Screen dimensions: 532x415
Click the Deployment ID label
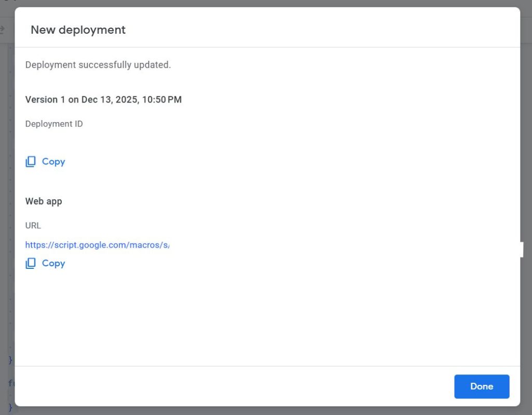coord(54,124)
